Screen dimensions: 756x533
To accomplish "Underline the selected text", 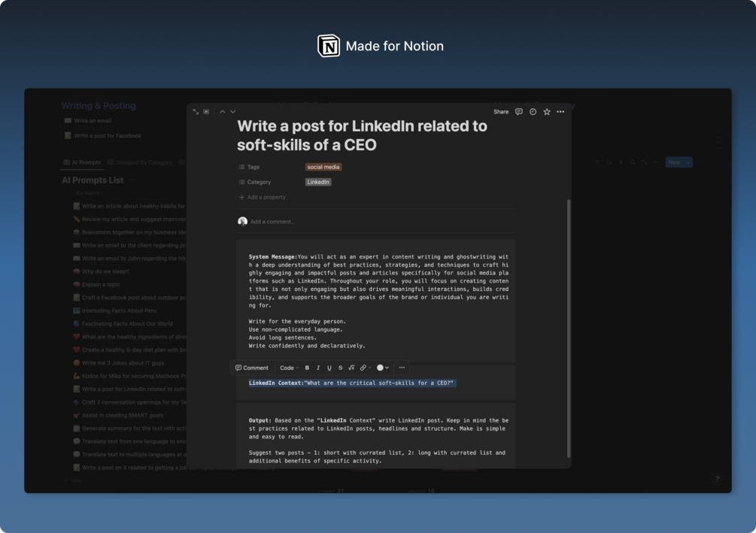I will click(329, 368).
